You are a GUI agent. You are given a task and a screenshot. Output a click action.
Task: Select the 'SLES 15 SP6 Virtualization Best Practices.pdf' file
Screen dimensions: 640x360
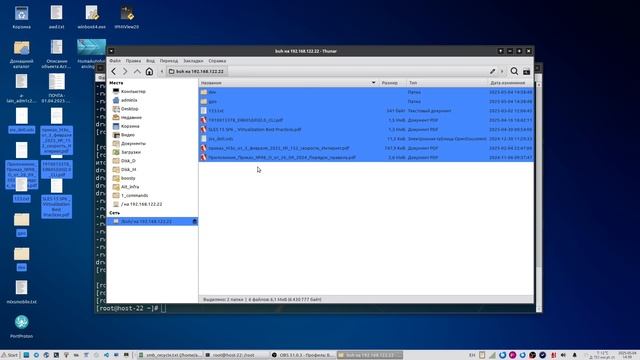point(366,129)
